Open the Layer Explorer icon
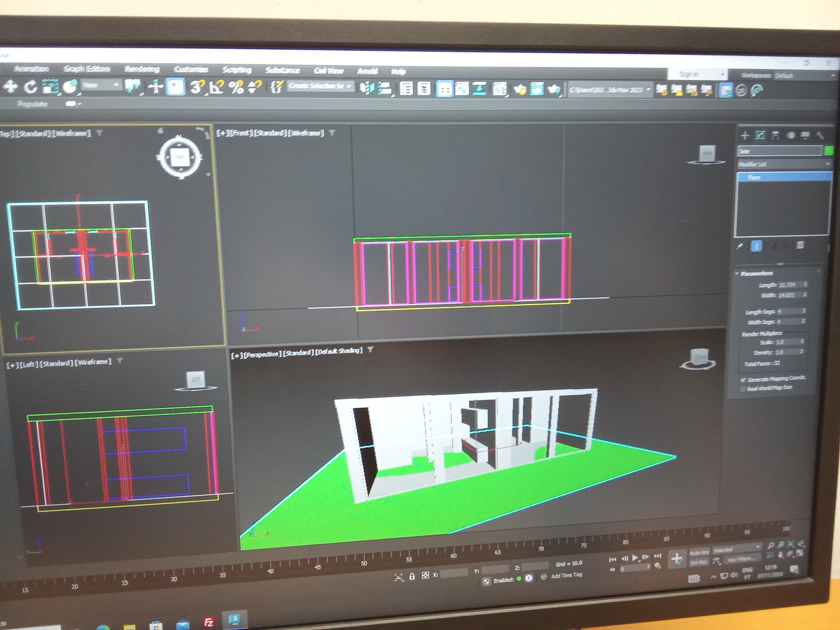 click(424, 89)
